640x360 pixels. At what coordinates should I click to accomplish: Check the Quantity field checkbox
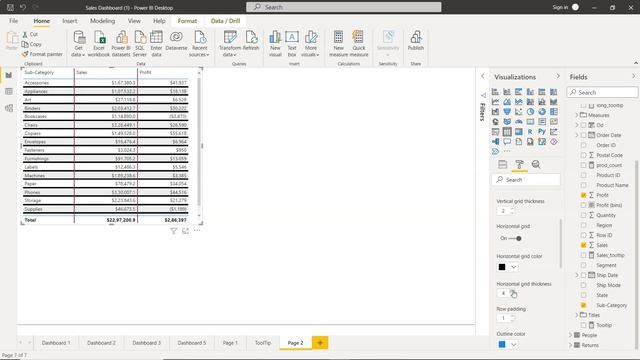pos(583,215)
